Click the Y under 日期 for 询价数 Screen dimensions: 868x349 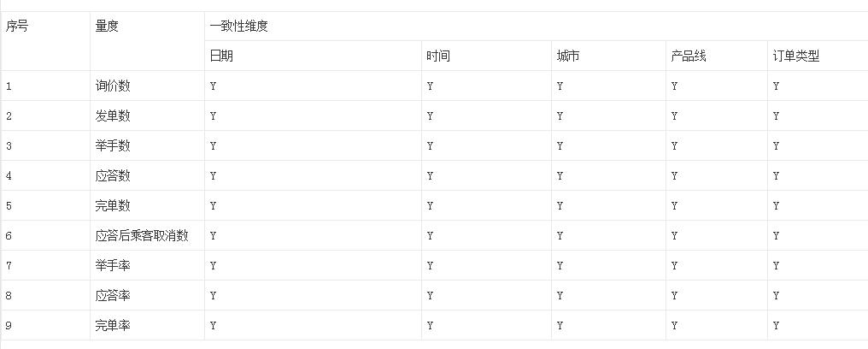213,86
